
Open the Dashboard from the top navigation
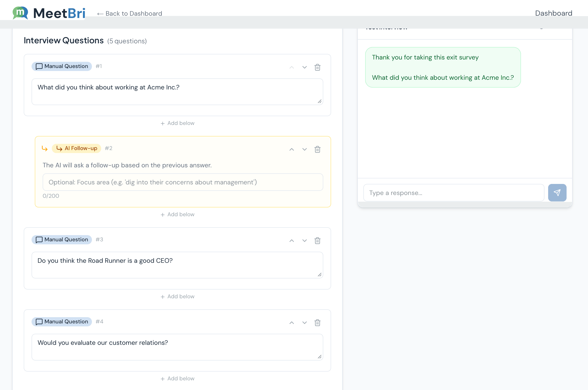553,13
